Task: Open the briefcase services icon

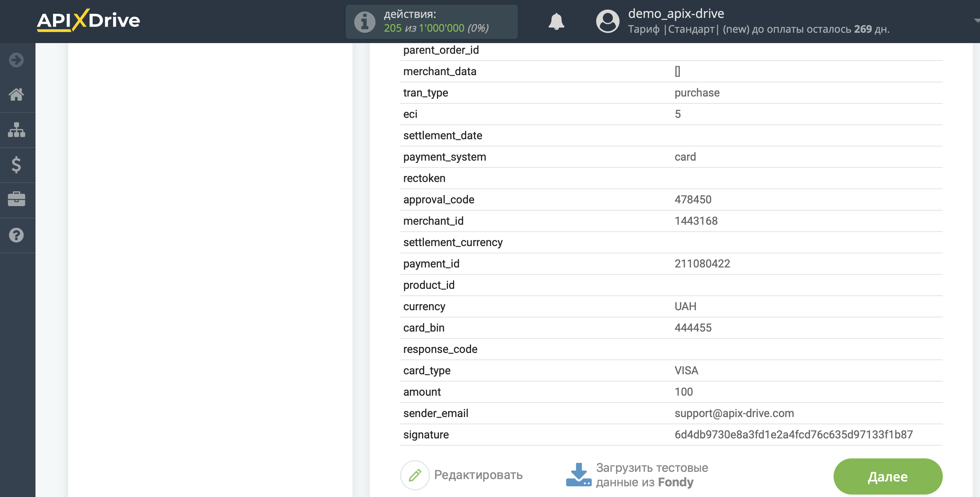Action: click(x=16, y=199)
